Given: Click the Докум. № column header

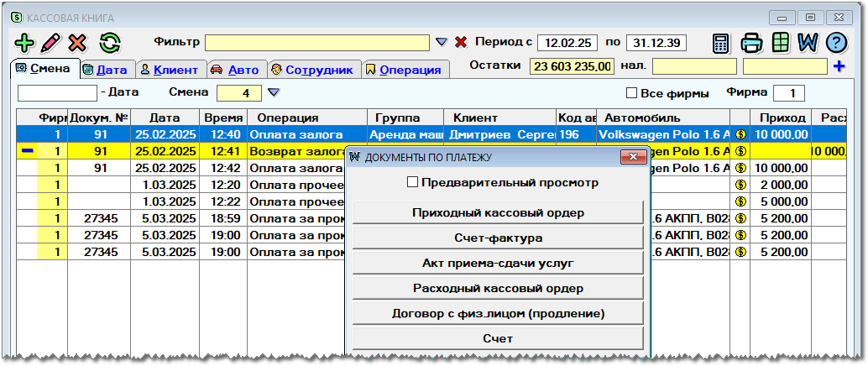Looking at the screenshot, I should 99,118.
